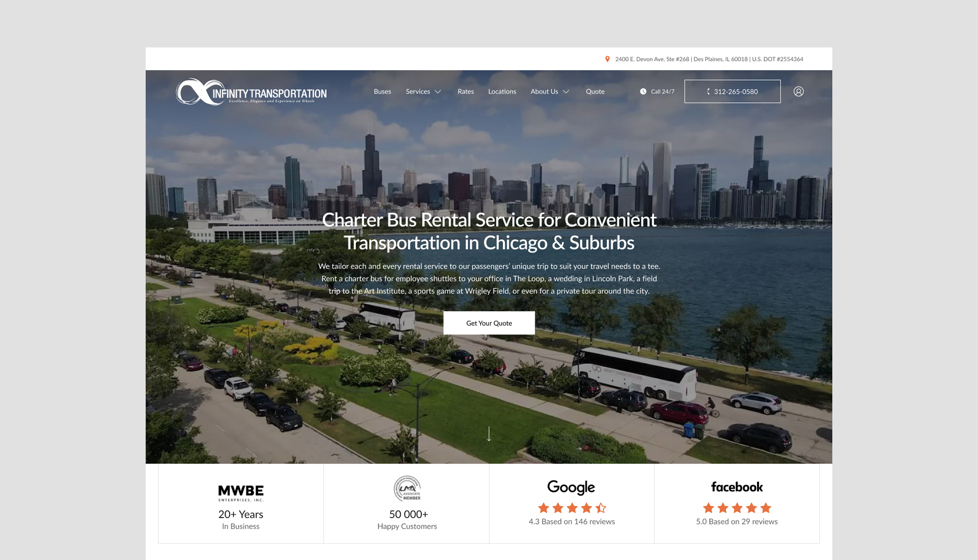This screenshot has height=560, width=978.
Task: Click the phone icon in the call button
Action: click(708, 92)
